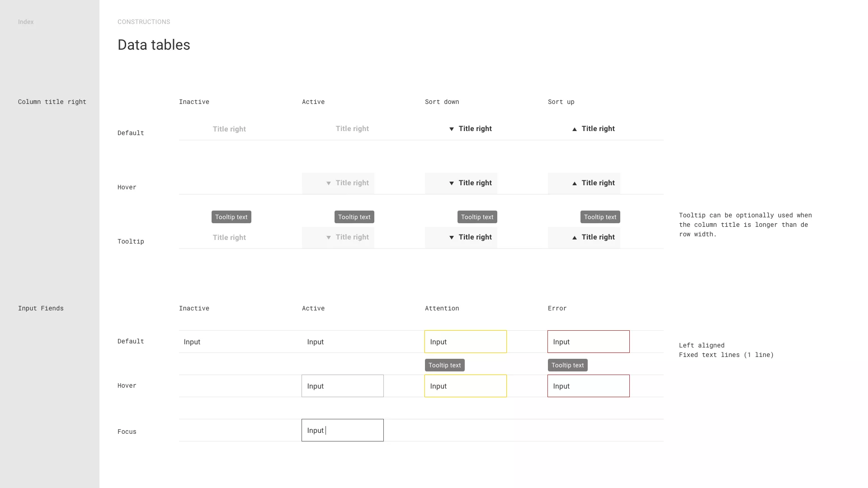Click sort-up arrow in Tooltip row
Viewport: 868px width, 488px height.
tap(574, 238)
